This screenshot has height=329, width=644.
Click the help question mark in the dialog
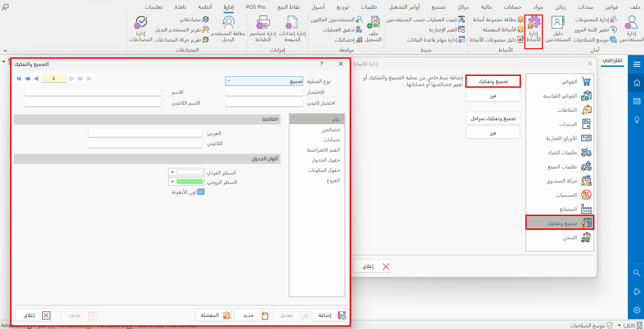(321, 64)
